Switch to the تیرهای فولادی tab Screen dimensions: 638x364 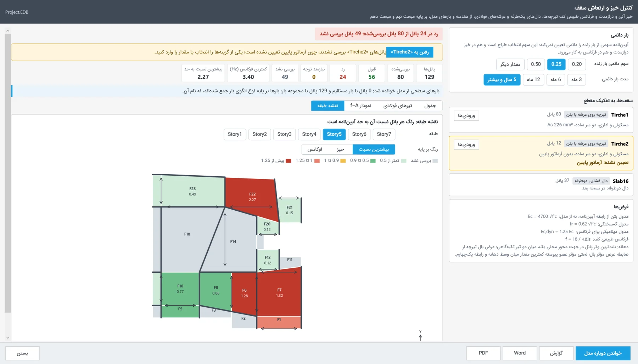[397, 106]
